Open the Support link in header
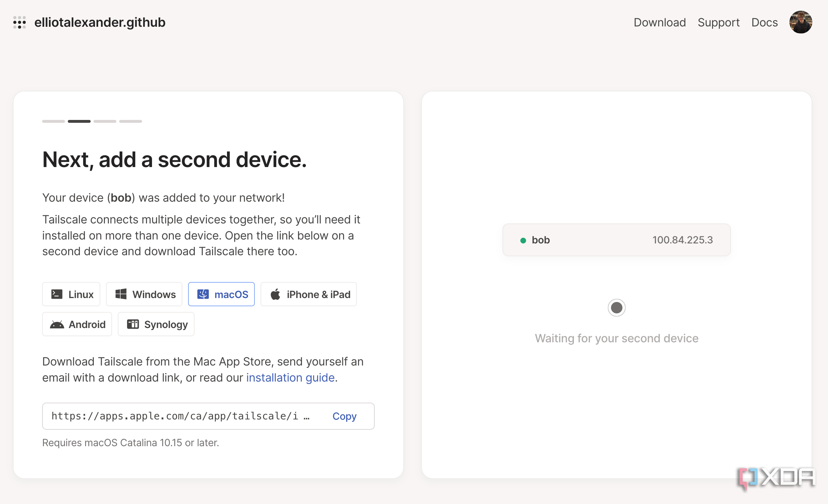The width and height of the screenshot is (828, 504). coord(718,22)
